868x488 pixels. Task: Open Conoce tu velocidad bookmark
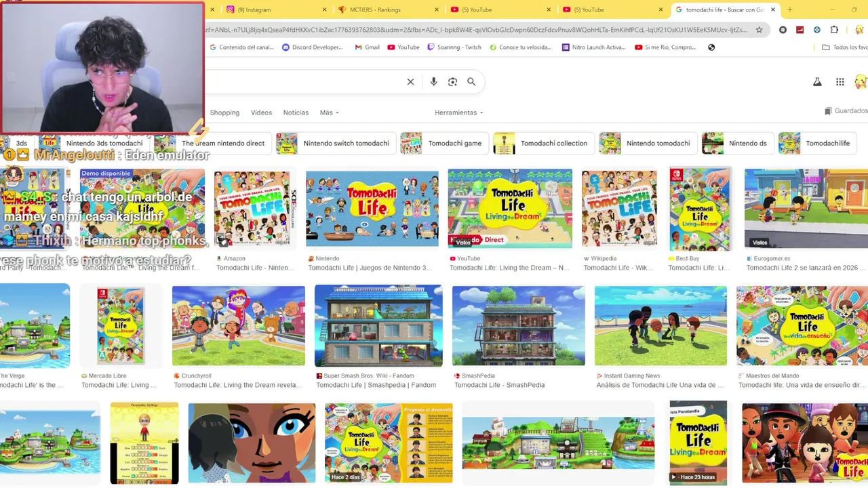click(520, 47)
